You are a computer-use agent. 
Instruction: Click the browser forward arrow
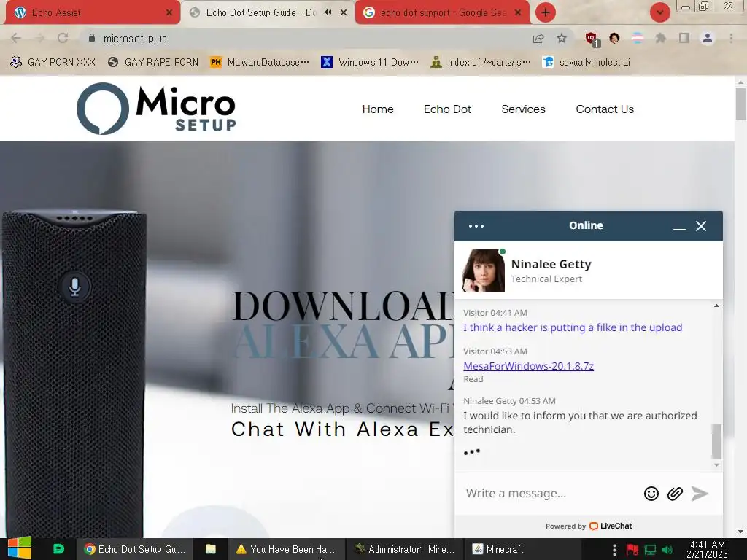point(39,38)
